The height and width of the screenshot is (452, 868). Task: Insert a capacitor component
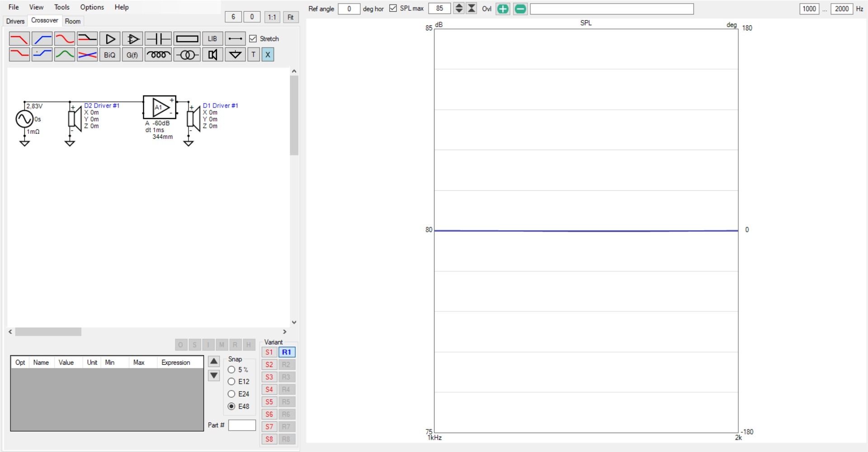pyautogui.click(x=158, y=39)
